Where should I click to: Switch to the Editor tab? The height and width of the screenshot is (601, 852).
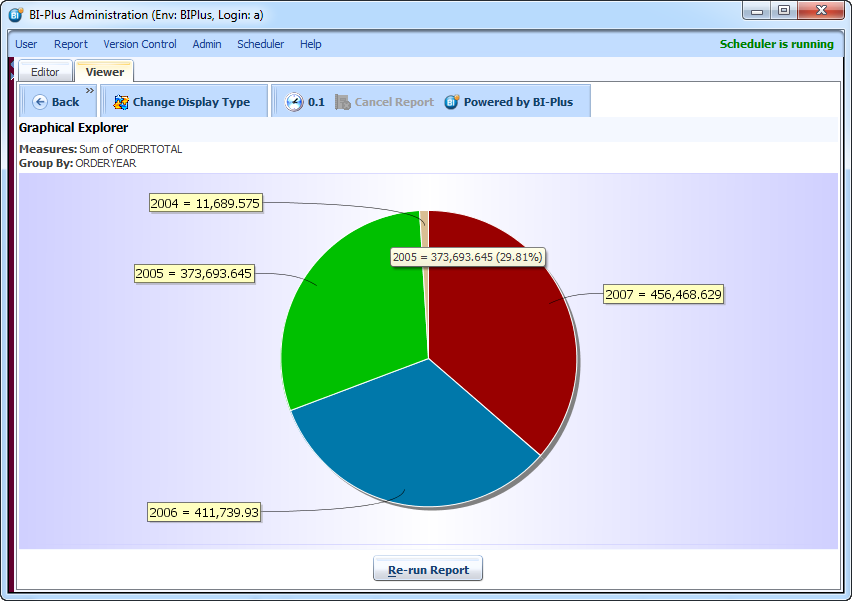(45, 72)
